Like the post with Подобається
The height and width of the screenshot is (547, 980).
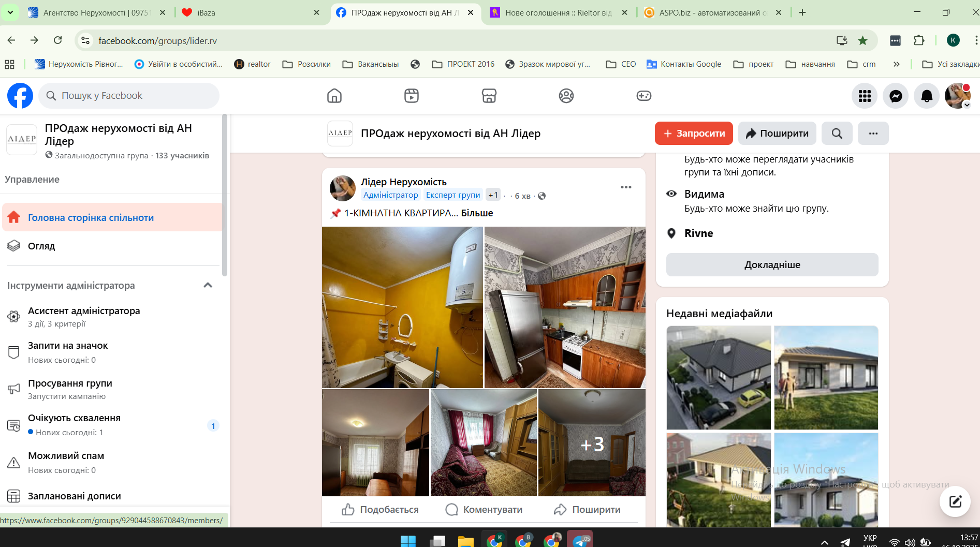click(x=380, y=510)
